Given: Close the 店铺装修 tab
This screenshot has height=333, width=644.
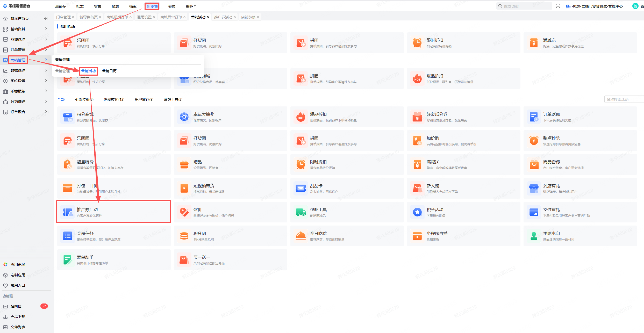Looking at the screenshot, I should pos(258,17).
